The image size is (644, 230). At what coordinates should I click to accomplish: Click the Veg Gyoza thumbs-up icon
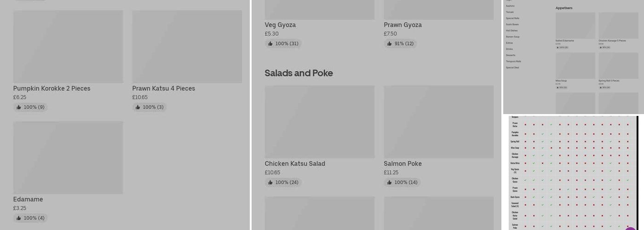(x=270, y=44)
